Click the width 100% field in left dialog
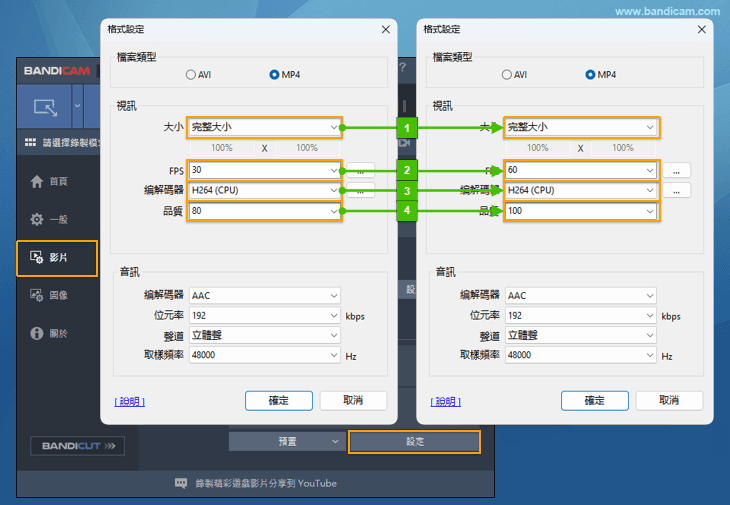 tap(222, 148)
